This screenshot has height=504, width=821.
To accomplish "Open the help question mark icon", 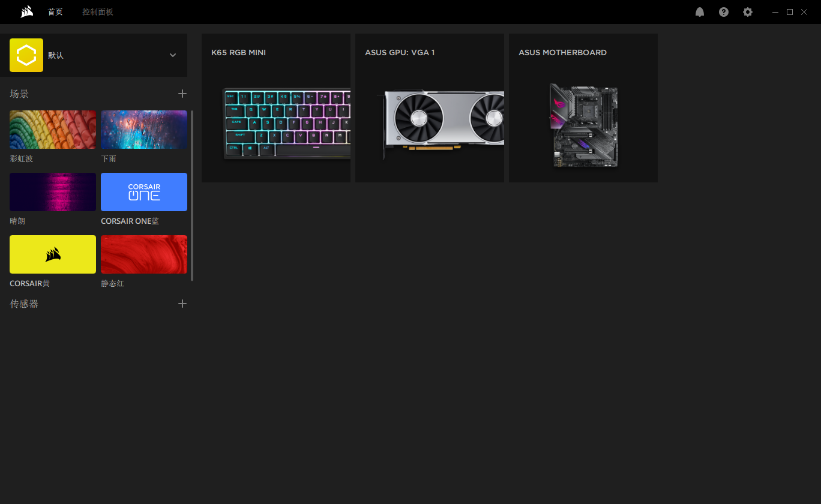I will pyautogui.click(x=724, y=12).
